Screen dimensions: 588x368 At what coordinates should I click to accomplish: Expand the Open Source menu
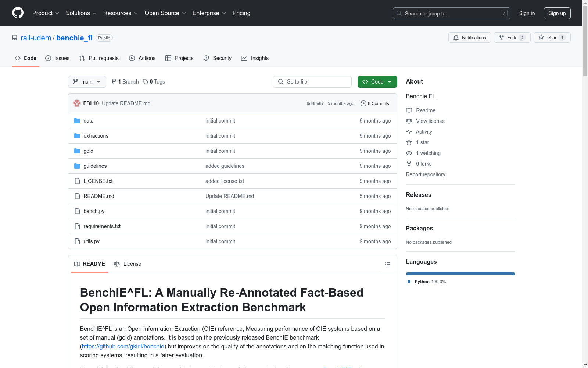tap(165, 13)
